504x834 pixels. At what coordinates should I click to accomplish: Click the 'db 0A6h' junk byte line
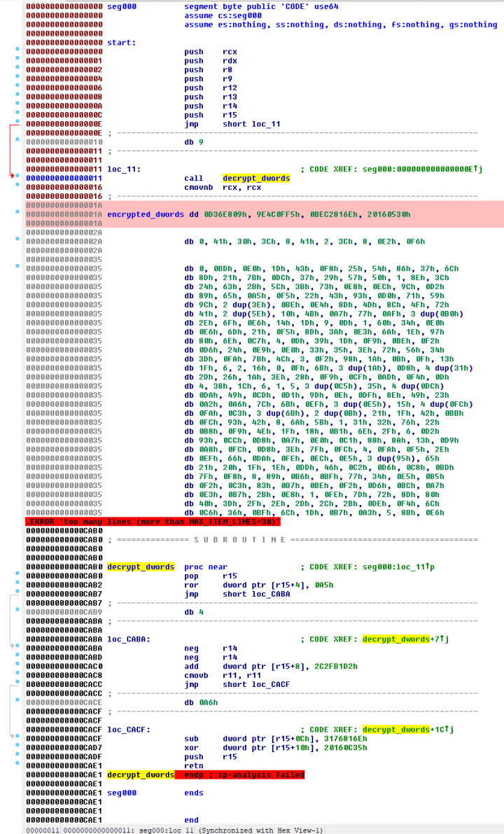tap(201, 702)
